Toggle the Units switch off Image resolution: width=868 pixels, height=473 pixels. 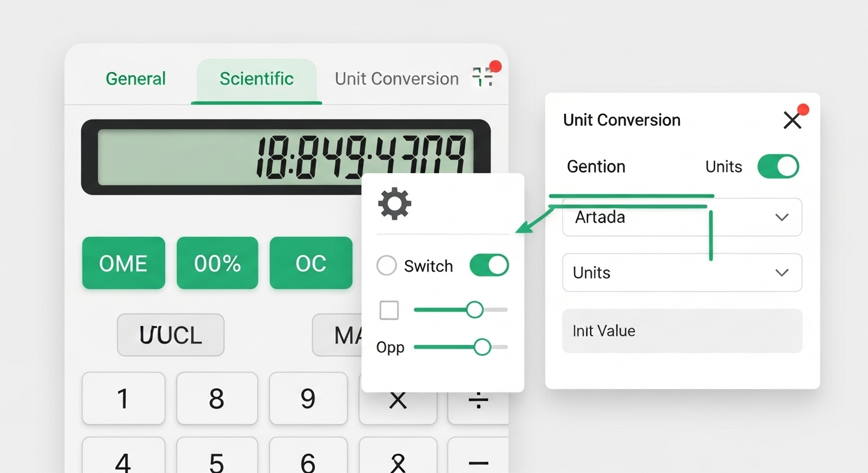[x=778, y=166]
